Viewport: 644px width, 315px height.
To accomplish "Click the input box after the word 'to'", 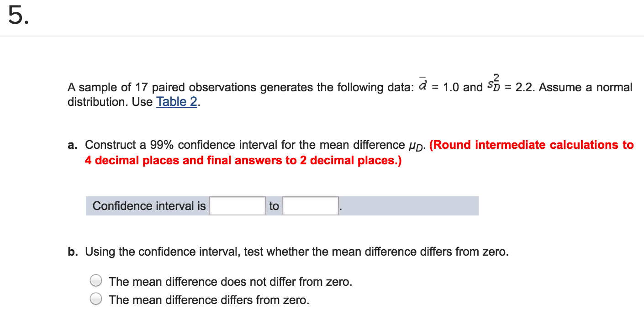I will [310, 205].
